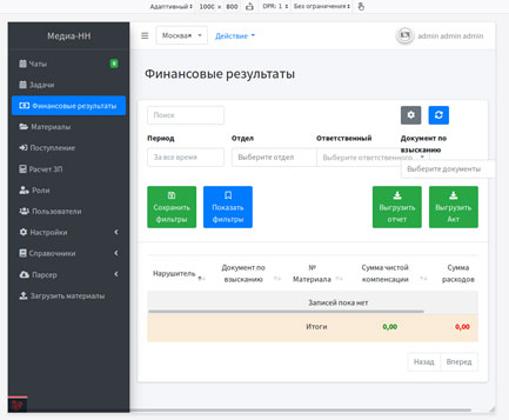509x420 pixels.
Task: Open the DPR dropdown
Action: coord(275,6)
